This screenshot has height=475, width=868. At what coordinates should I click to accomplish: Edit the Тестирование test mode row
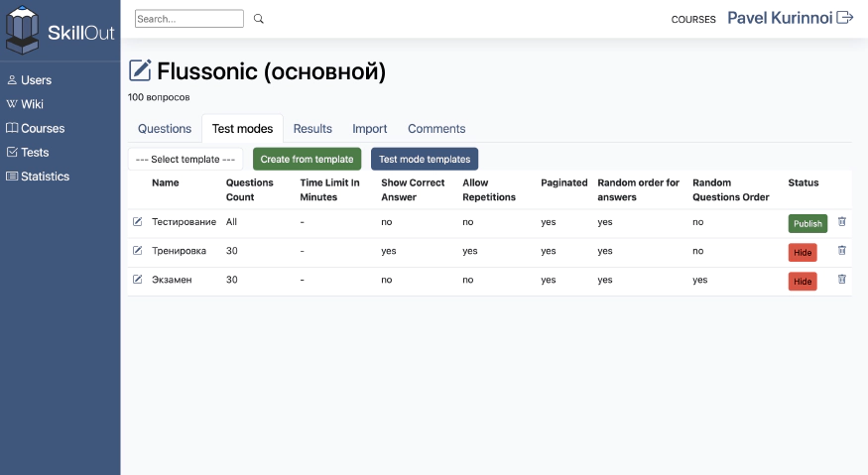[x=138, y=222]
